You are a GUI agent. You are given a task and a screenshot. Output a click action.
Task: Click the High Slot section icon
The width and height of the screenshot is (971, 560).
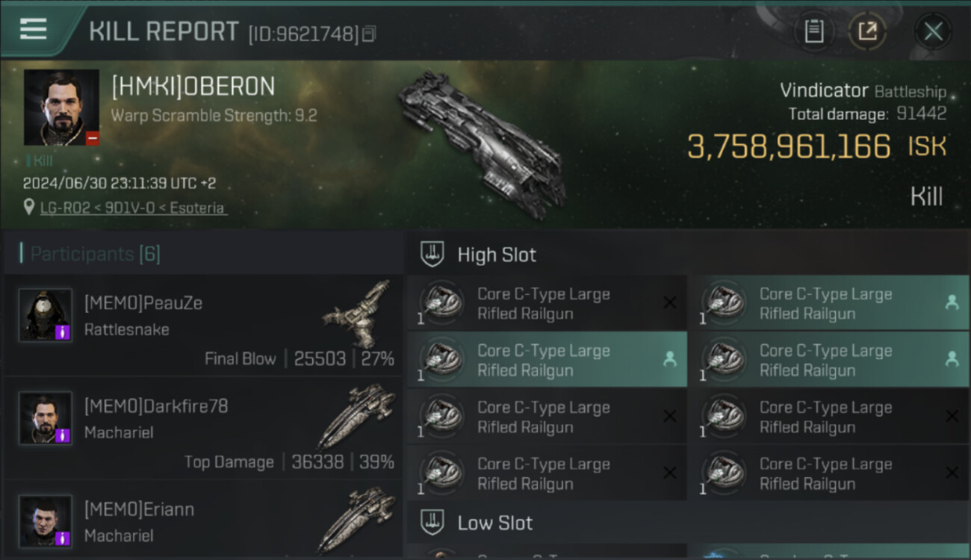click(433, 254)
